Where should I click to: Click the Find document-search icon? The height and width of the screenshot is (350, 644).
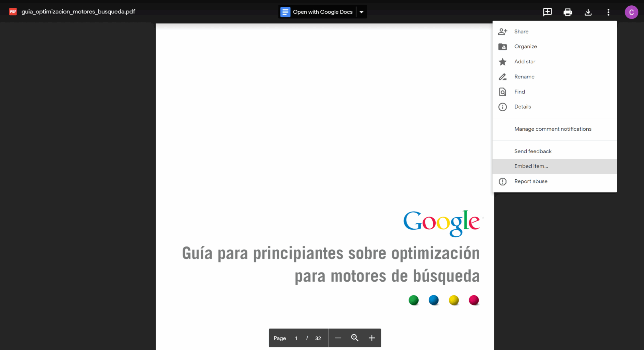click(502, 92)
